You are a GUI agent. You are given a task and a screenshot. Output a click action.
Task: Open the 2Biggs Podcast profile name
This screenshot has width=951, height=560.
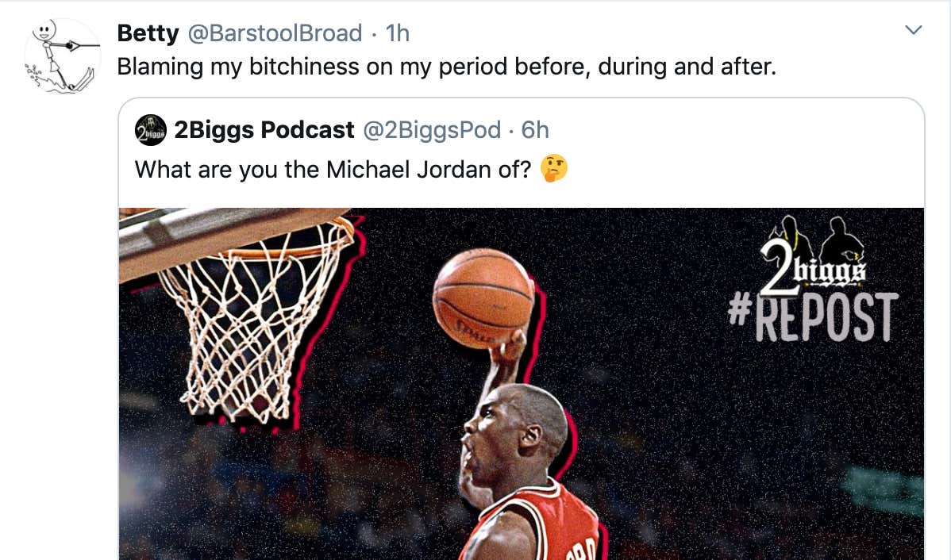264,130
